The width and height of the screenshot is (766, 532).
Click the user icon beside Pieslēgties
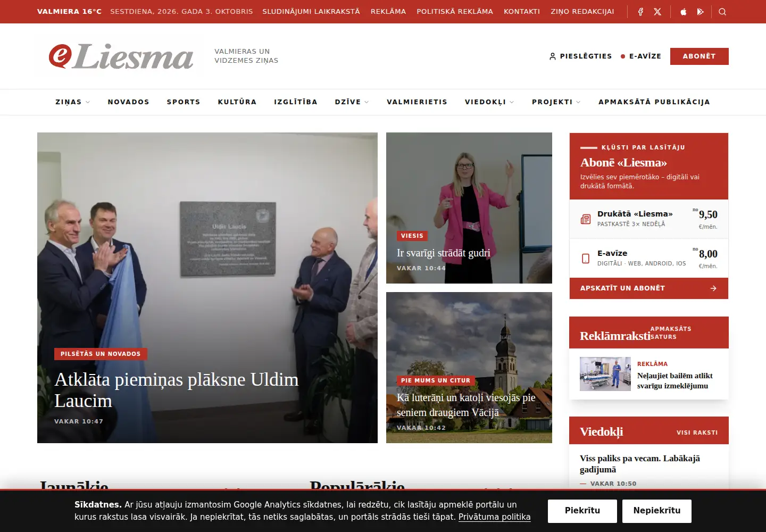click(553, 56)
